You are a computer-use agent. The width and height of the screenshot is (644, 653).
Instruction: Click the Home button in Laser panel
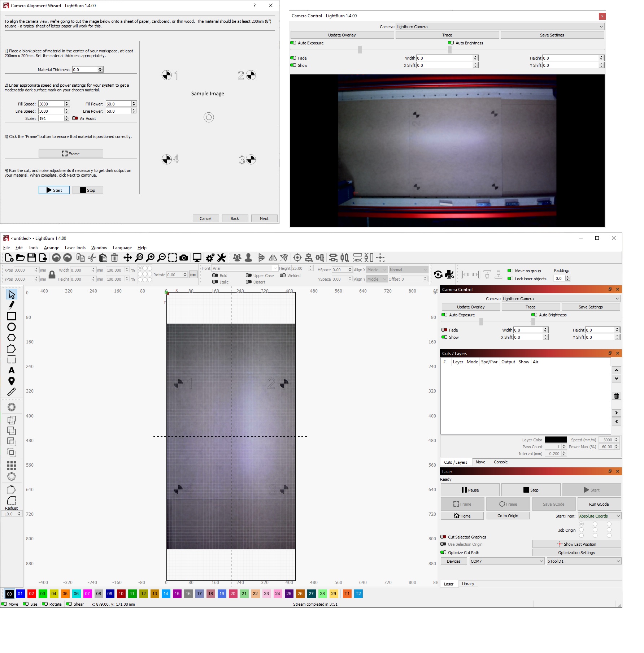[462, 516]
